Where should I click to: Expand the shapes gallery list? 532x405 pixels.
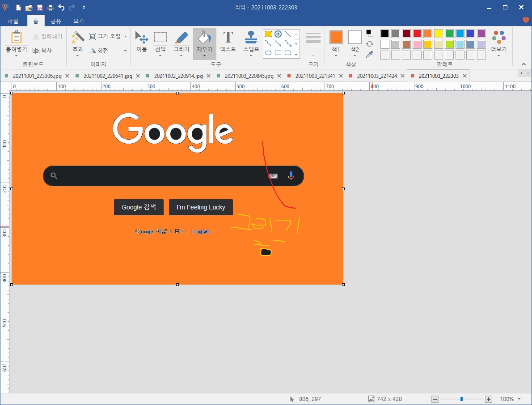pyautogui.click(x=296, y=54)
